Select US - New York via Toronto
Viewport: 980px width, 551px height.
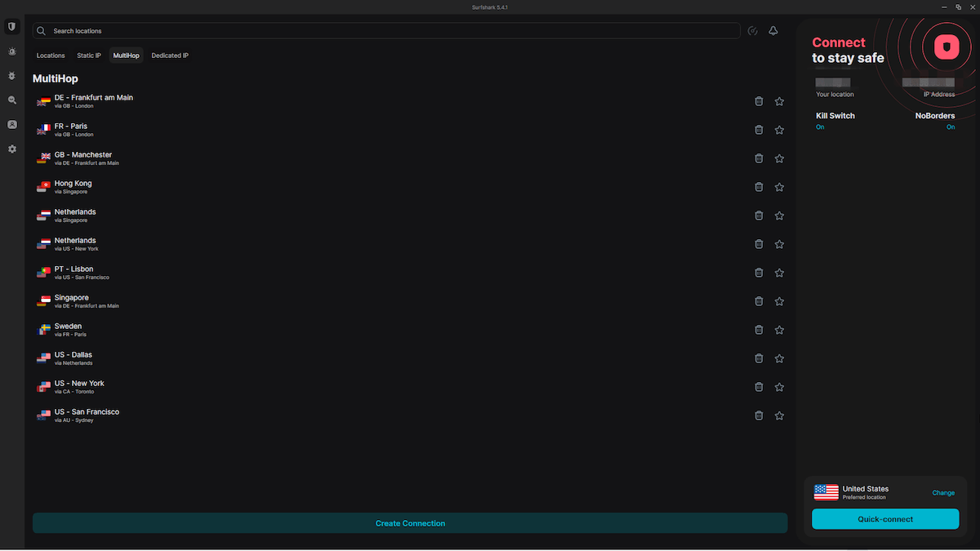(79, 387)
